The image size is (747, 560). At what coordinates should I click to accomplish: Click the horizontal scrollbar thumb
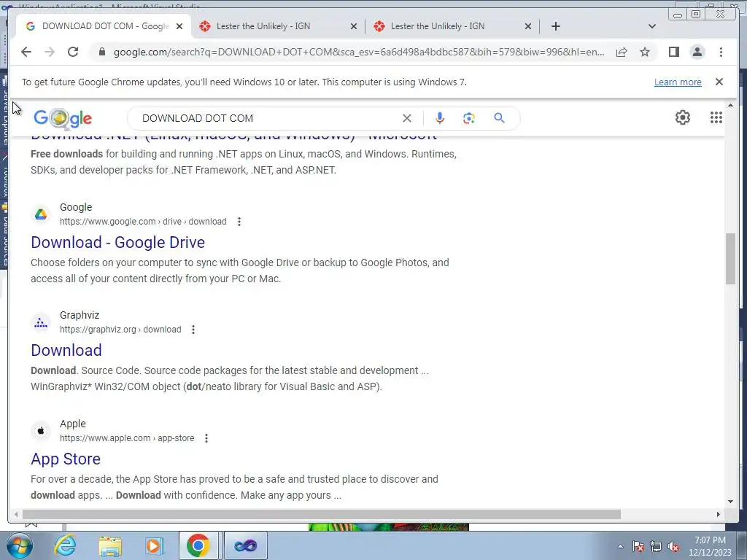(322, 514)
